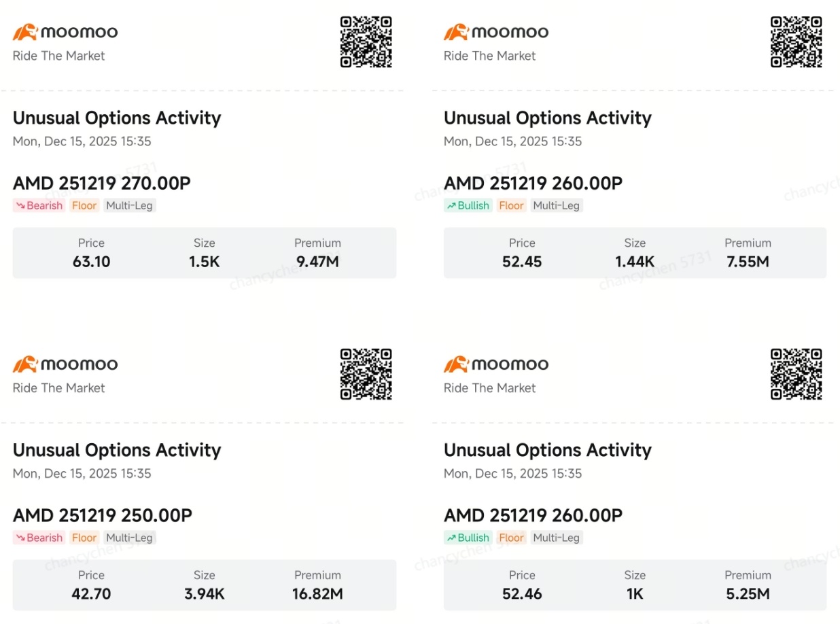
Task: Open the AMD 251219 250.00P contract title
Action: pyautogui.click(x=102, y=515)
